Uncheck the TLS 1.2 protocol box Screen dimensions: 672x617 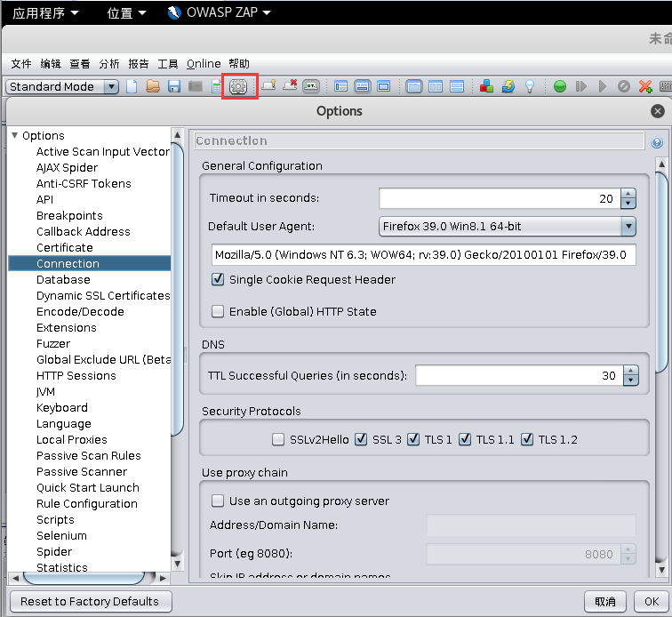(527, 439)
